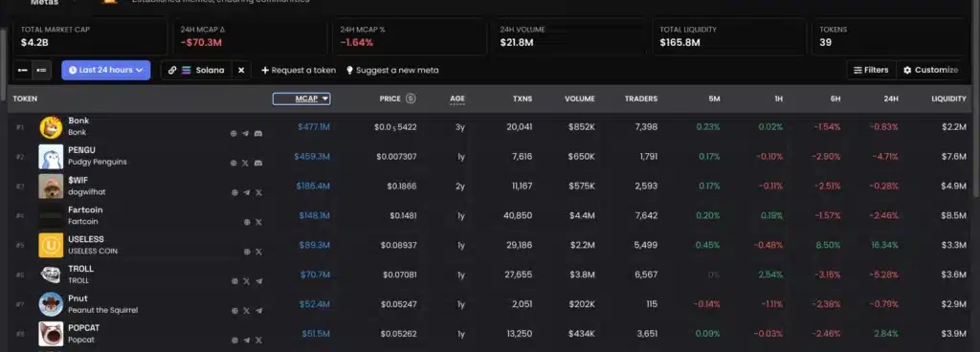Screen dimensions: 980x352
Task: Click TROLL's $3.8M volume value
Action: click(582, 275)
